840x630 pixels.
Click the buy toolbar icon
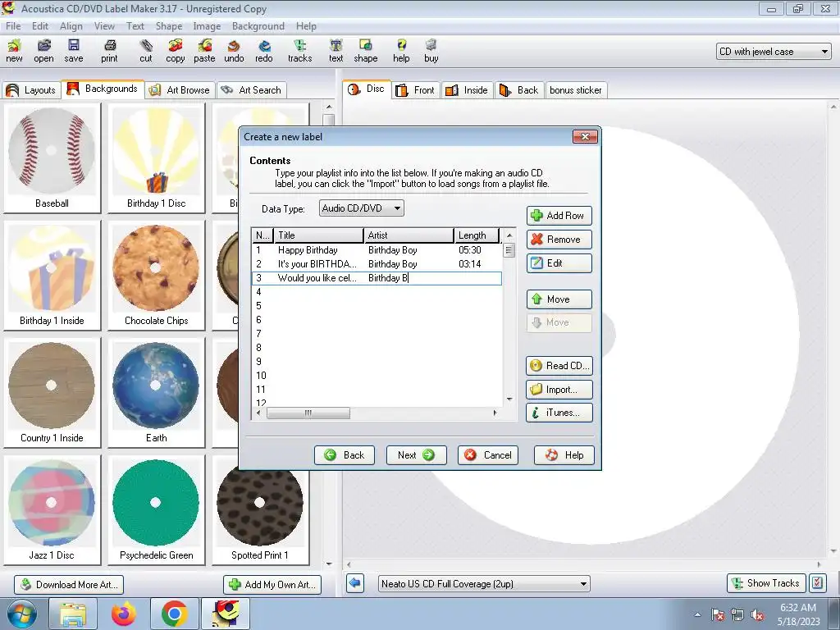point(431,51)
